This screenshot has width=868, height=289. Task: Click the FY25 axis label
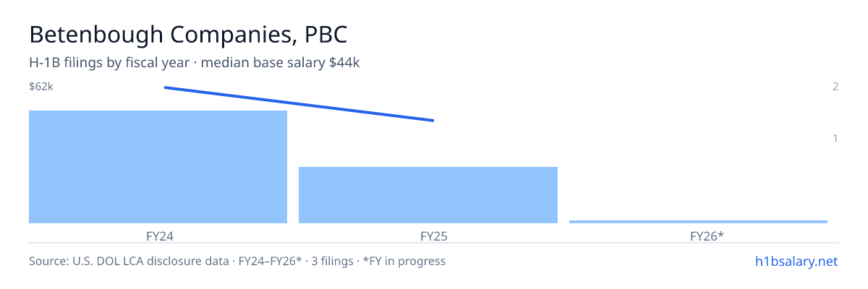tap(428, 236)
